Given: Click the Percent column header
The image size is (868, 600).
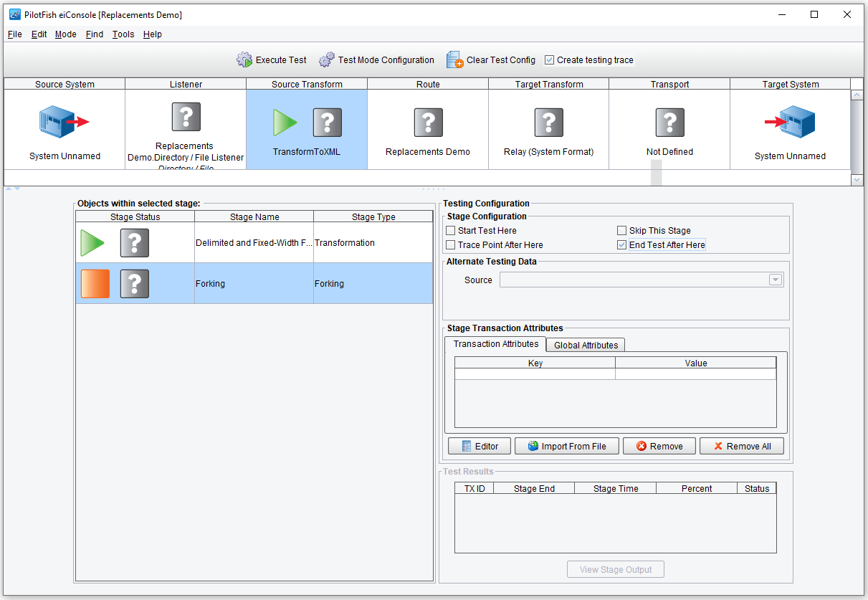Looking at the screenshot, I should pyautogui.click(x=697, y=488).
